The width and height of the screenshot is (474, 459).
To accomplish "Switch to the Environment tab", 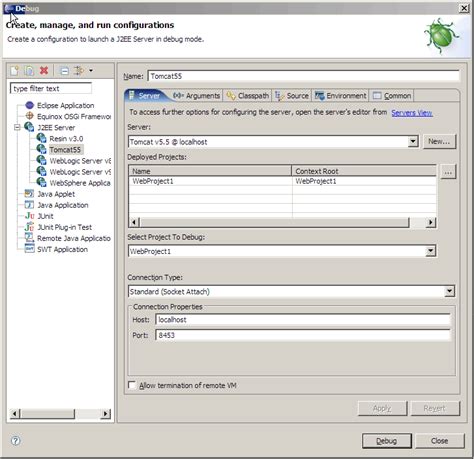I will pyautogui.click(x=340, y=96).
